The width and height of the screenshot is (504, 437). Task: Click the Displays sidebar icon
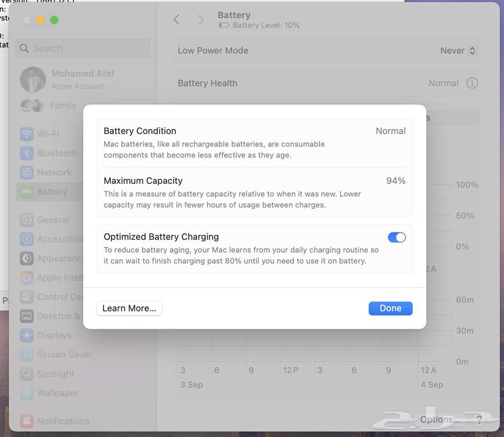coord(26,335)
